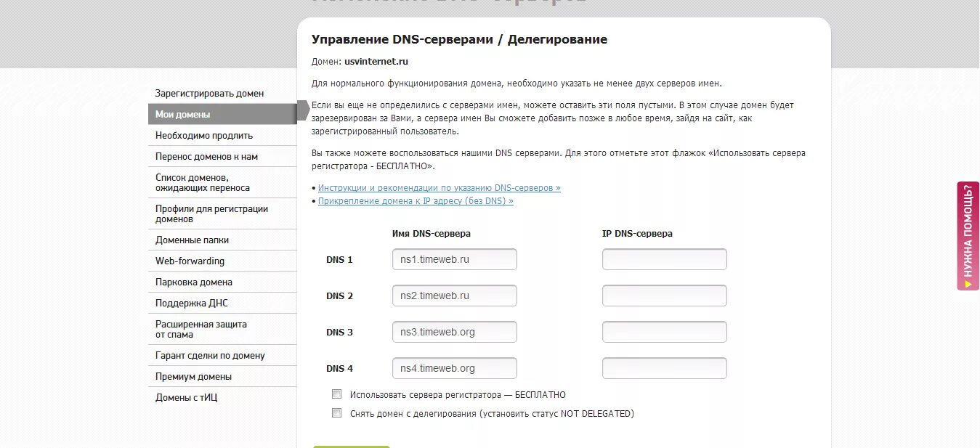Click the DNS 4 row label

point(339,368)
